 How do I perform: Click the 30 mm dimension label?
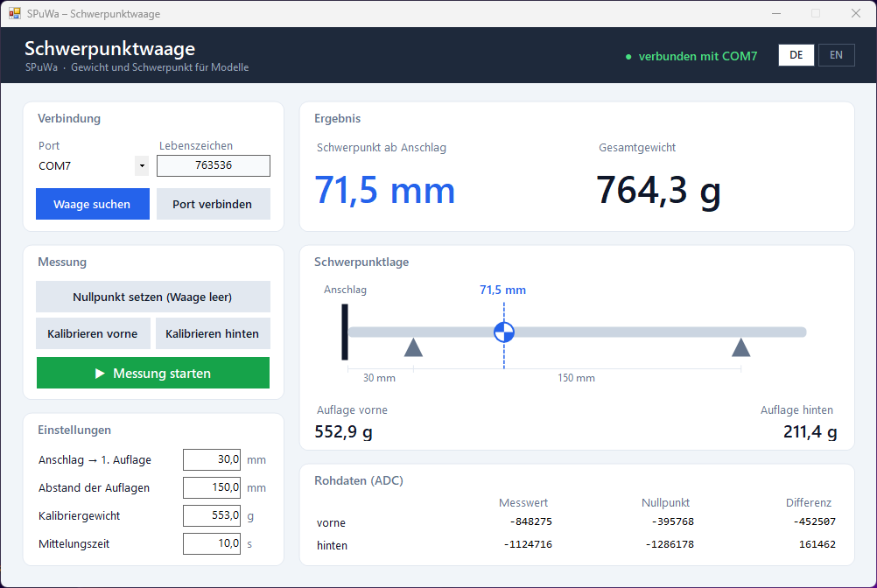coord(379,378)
